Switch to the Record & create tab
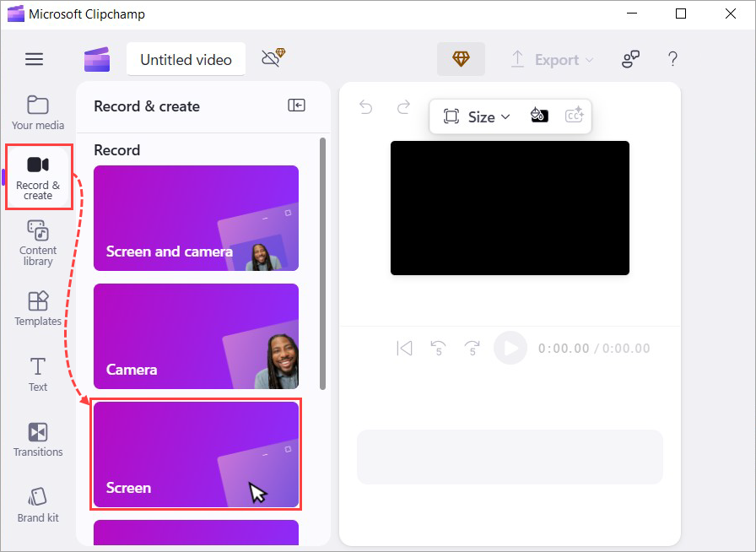The width and height of the screenshot is (756, 552). [x=37, y=176]
